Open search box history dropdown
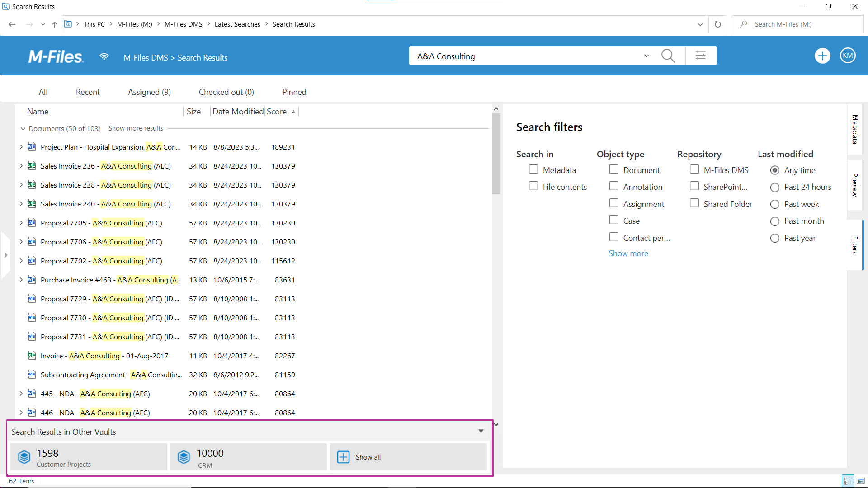 (646, 56)
